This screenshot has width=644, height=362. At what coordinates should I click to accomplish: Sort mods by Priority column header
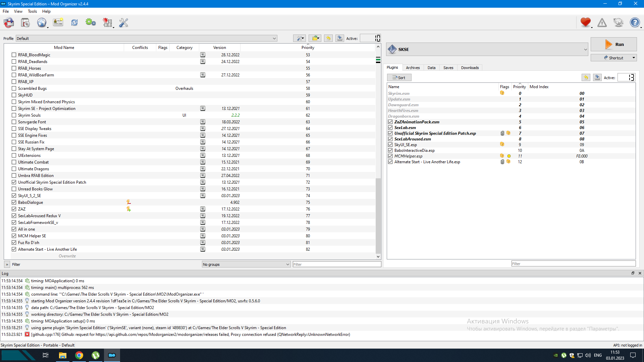(x=308, y=48)
